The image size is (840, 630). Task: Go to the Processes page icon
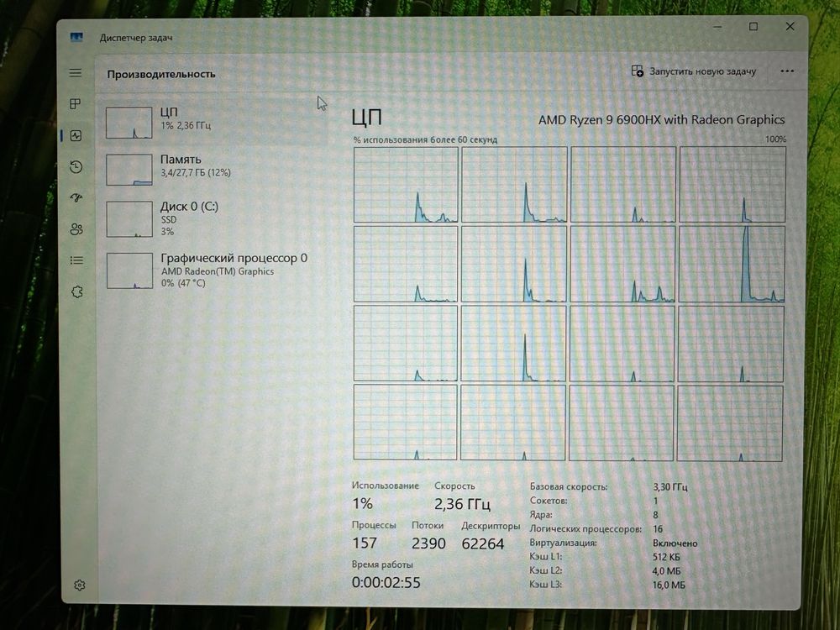[x=76, y=103]
